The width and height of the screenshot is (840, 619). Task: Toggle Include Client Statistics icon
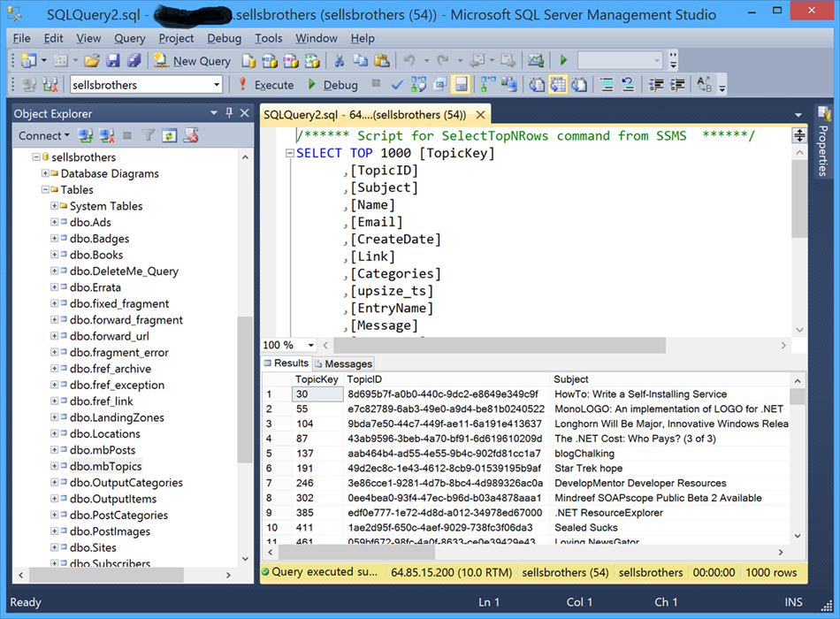click(509, 85)
